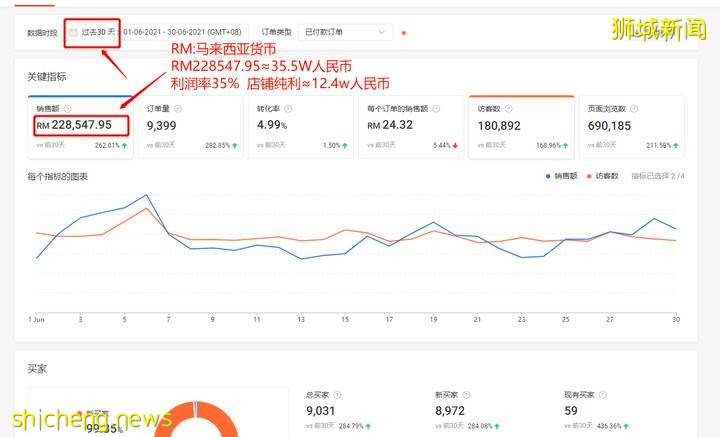Click the red dot indicator beside order type
The height and width of the screenshot is (437, 720).
[404, 33]
